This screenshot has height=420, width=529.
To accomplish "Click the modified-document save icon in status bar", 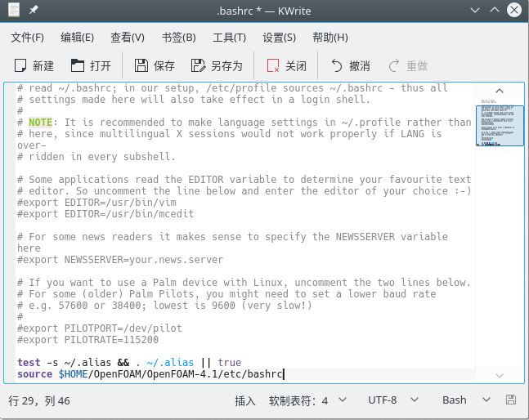I will (x=511, y=400).
